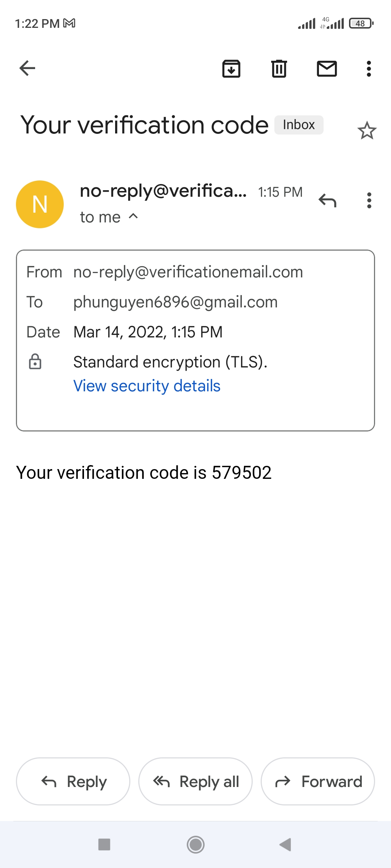Tap the encryption lock icon
This screenshot has width=391, height=868.
[x=35, y=362]
